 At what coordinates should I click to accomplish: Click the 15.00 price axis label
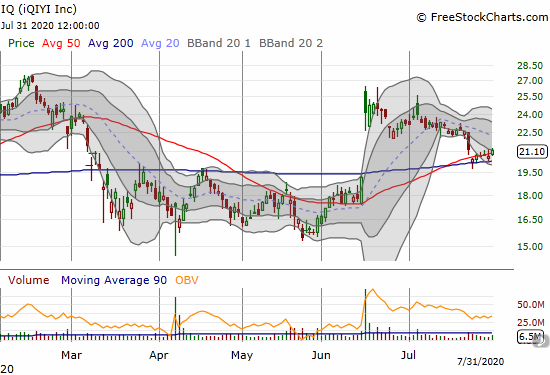(x=530, y=247)
